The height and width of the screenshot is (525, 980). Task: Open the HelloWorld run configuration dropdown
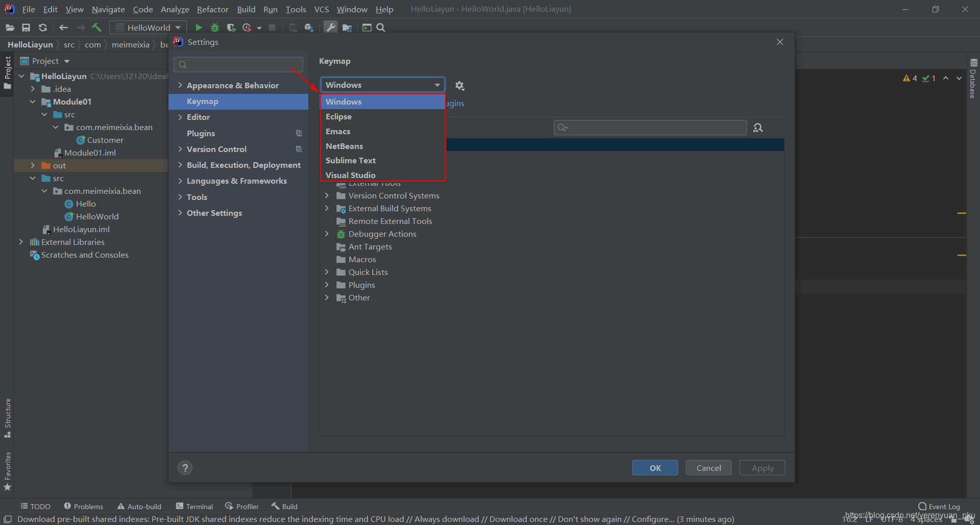point(148,28)
